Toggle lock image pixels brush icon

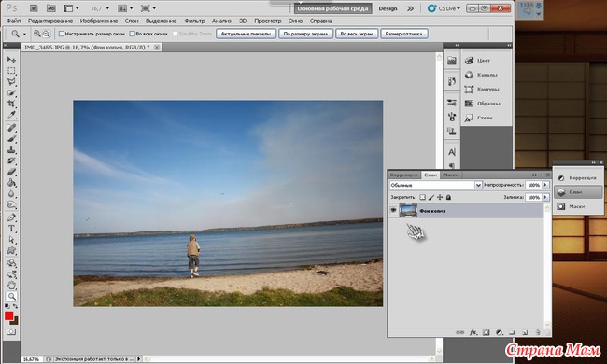pyautogui.click(x=431, y=197)
